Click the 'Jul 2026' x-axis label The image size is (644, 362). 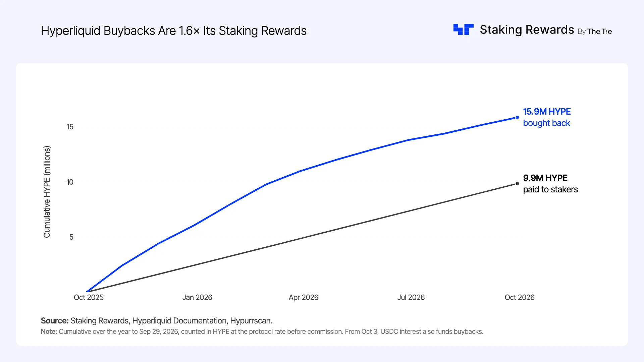click(x=411, y=297)
